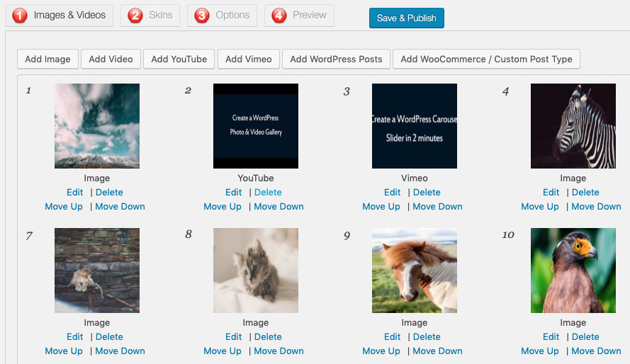Screen dimensions: 630x364
Task: Click the Add Vimeo button
Action: 248,59
